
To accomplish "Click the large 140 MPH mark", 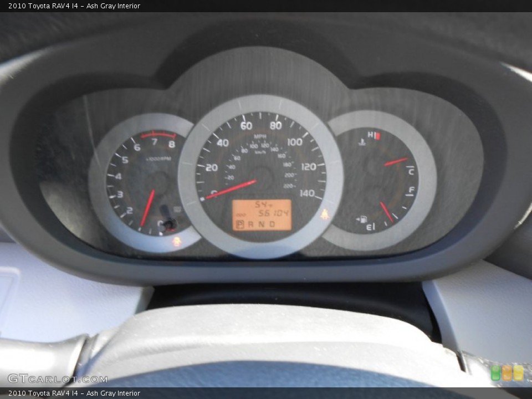I will [x=306, y=193].
